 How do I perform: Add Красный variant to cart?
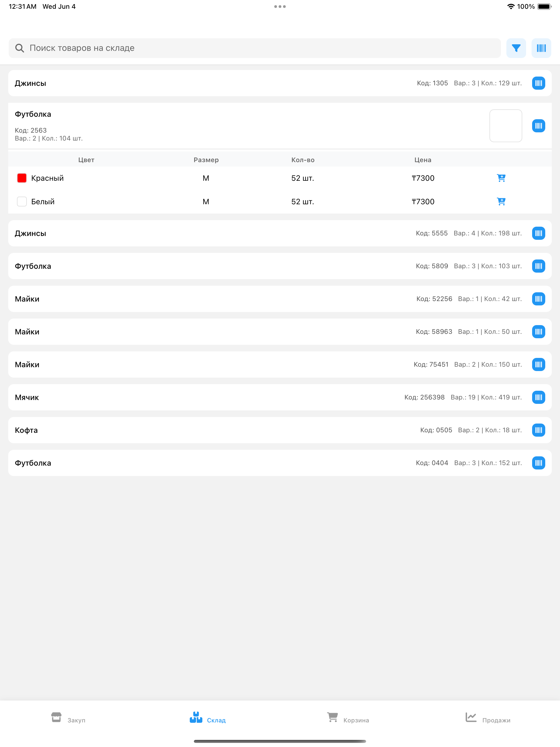pos(501,178)
